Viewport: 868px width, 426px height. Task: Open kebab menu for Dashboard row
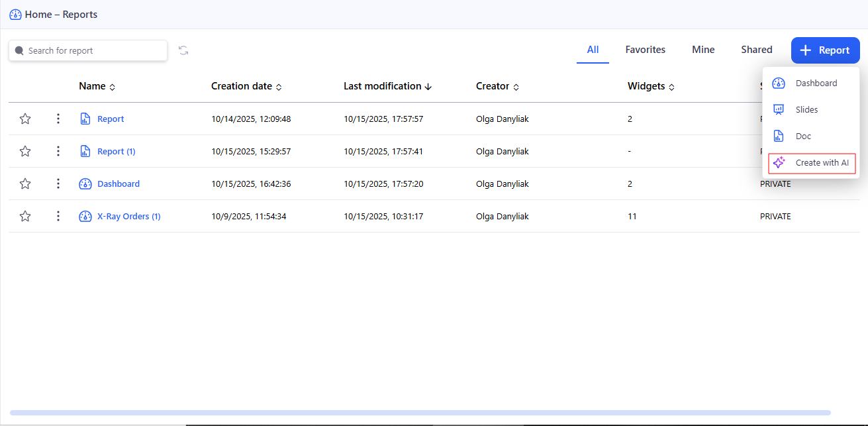click(58, 184)
